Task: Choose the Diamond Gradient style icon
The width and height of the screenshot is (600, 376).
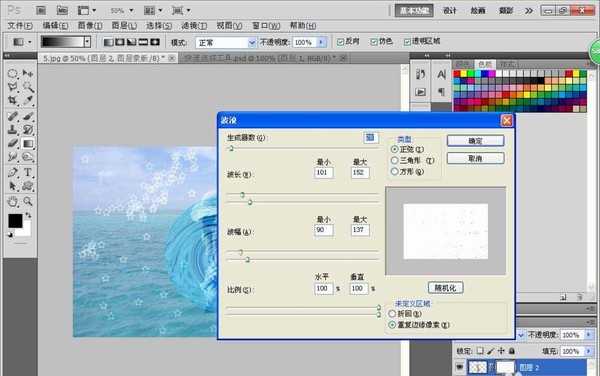Action: 155,42
